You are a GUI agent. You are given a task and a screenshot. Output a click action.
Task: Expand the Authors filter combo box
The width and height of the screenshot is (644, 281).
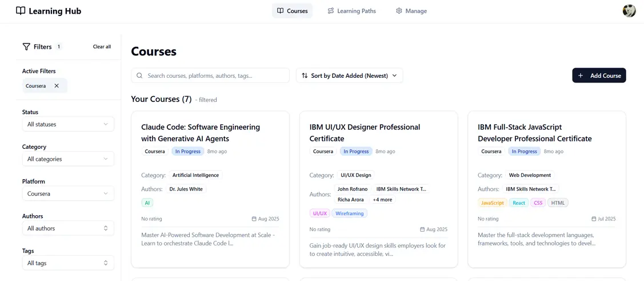point(68,228)
